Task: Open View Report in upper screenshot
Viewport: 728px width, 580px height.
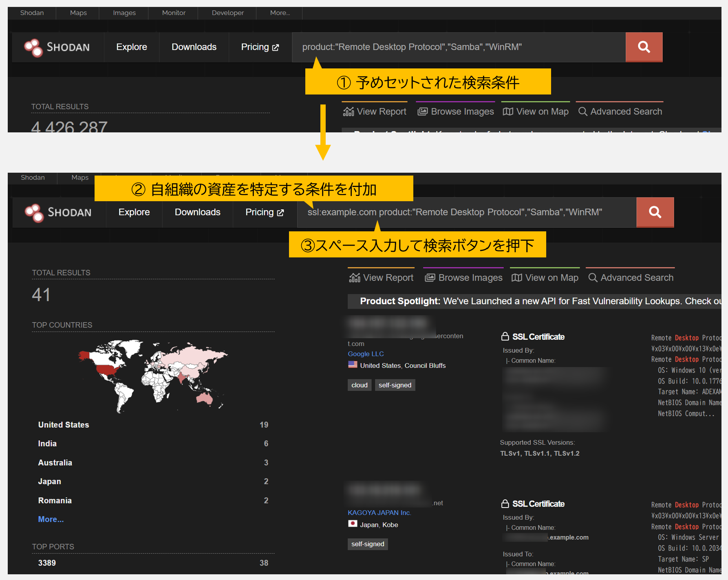Action: [375, 112]
